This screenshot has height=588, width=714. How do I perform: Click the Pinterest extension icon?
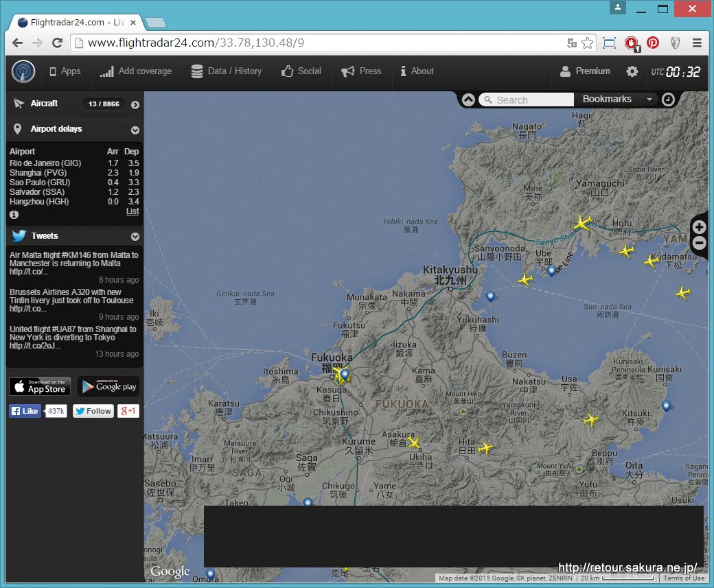tap(653, 43)
